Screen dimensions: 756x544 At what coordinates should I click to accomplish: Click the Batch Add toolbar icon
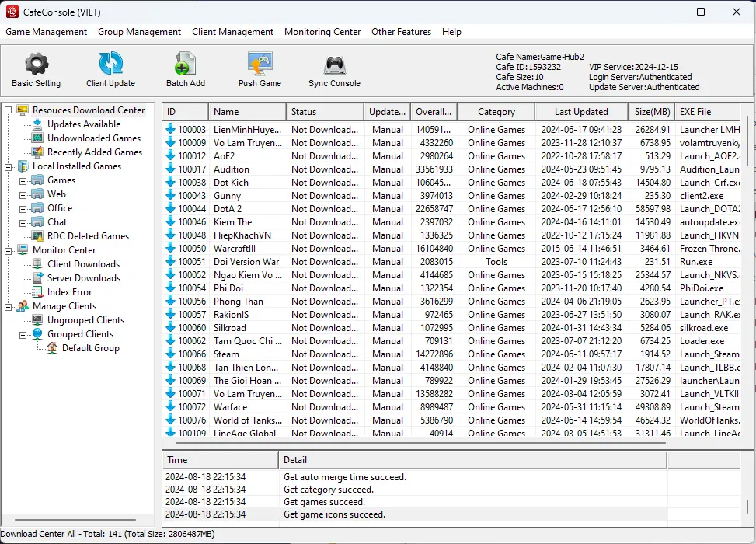(x=186, y=64)
